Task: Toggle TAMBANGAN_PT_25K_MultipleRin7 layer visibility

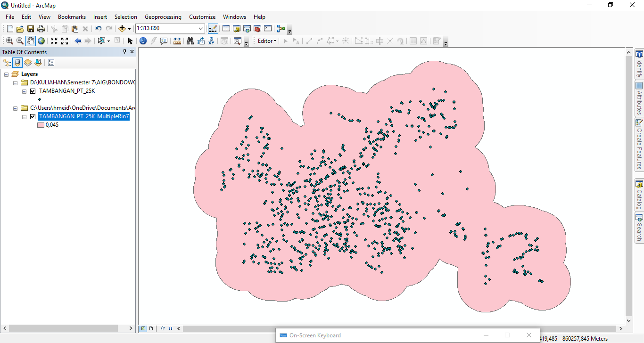Action: coord(33,116)
